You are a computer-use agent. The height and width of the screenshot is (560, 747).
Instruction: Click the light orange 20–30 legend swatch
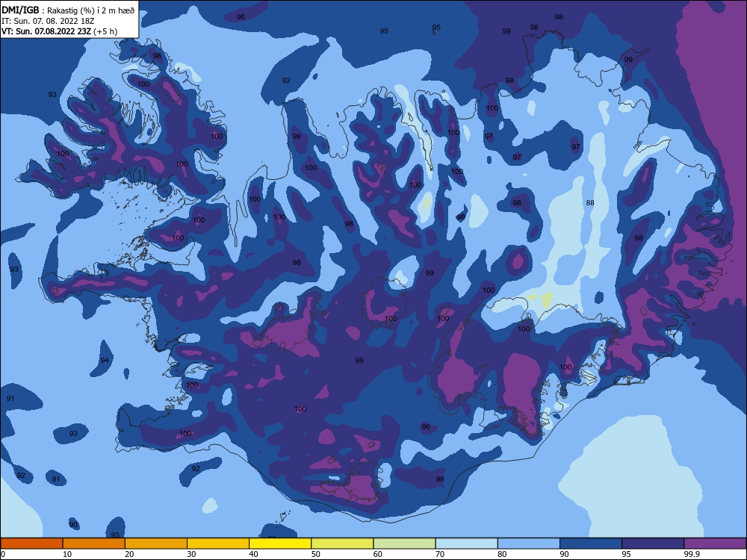coord(156,544)
